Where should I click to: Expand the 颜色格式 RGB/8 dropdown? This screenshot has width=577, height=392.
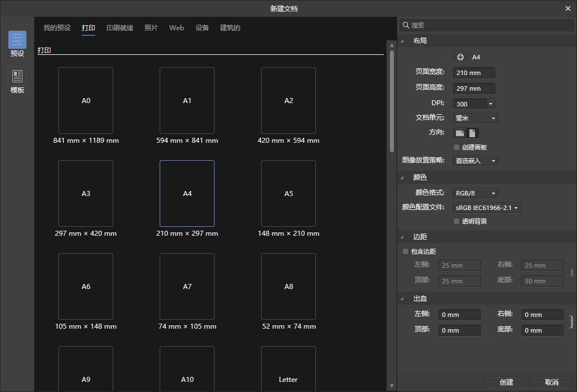pos(475,193)
